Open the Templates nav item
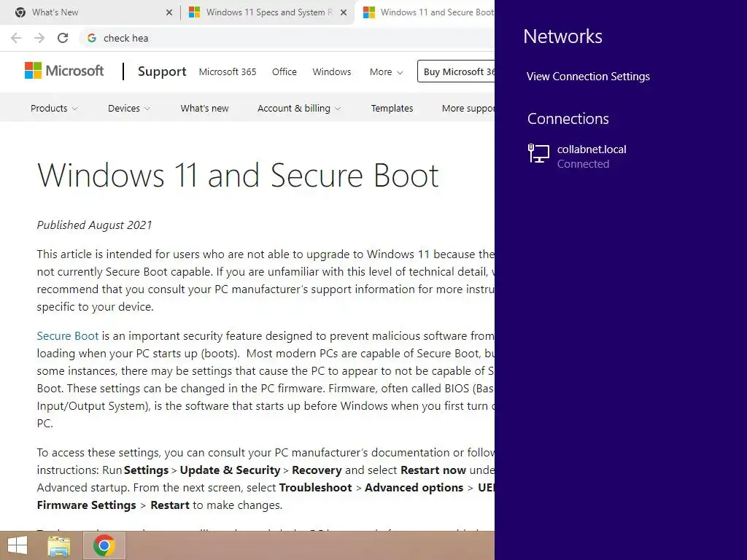 coord(392,109)
